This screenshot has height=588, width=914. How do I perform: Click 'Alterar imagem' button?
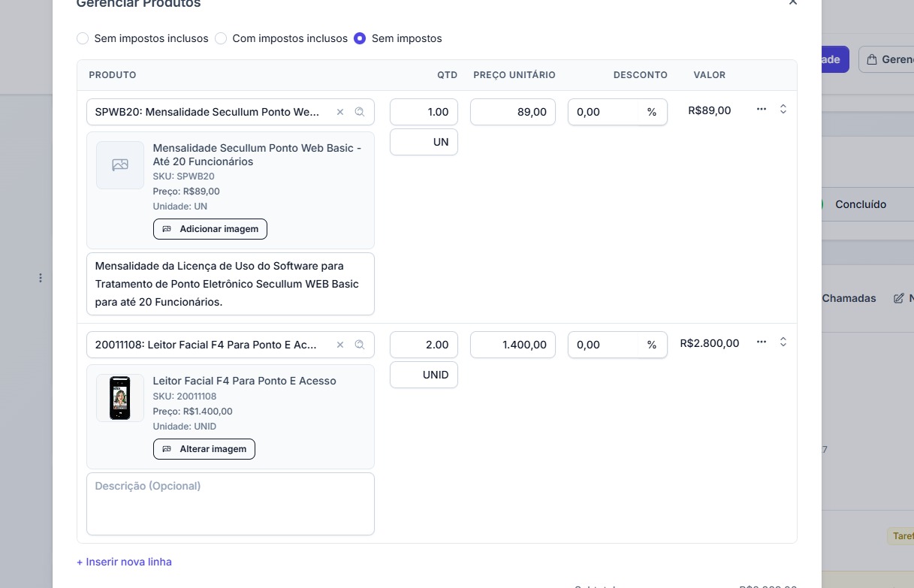click(204, 449)
